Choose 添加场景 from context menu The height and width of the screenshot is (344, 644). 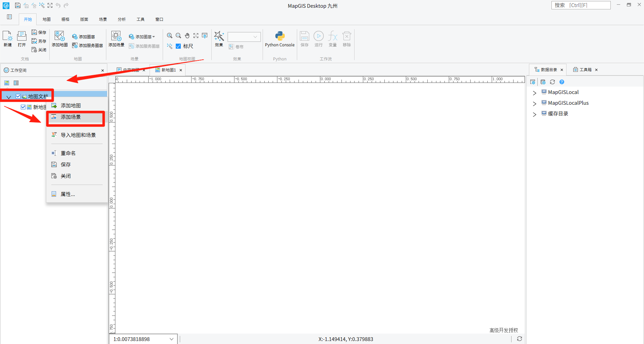[x=77, y=117]
